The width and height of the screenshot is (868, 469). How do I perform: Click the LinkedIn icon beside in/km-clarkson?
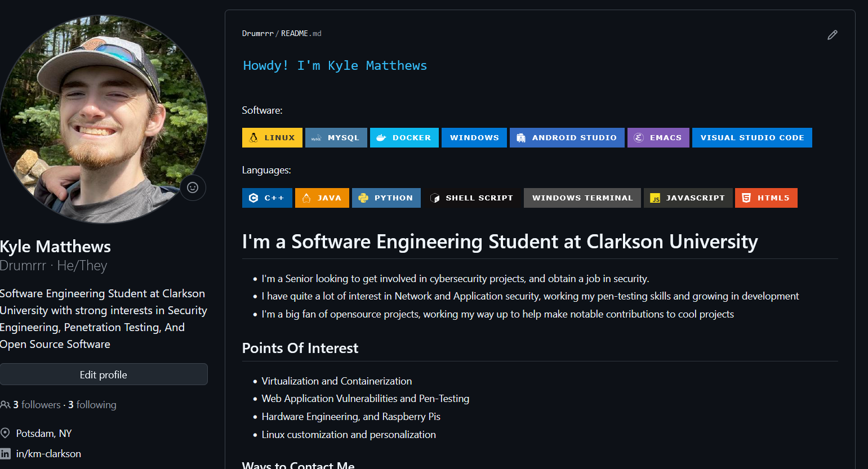point(5,454)
